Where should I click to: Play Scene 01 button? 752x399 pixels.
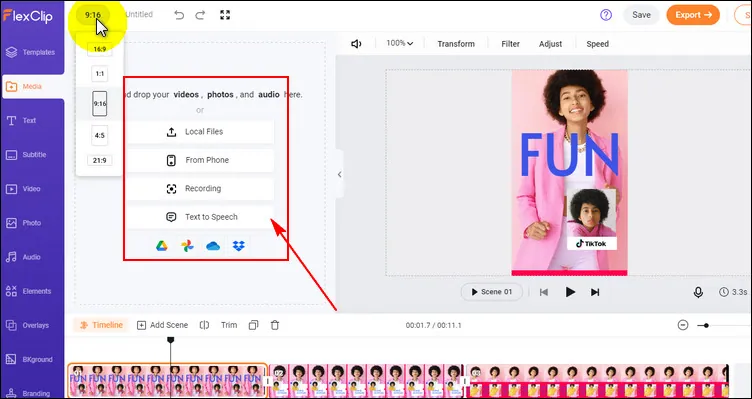point(492,292)
